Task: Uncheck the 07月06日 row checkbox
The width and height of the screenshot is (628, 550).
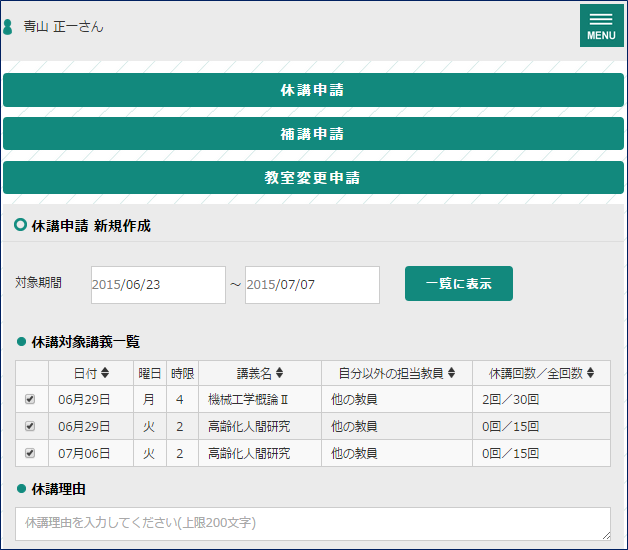Action: pos(30,453)
